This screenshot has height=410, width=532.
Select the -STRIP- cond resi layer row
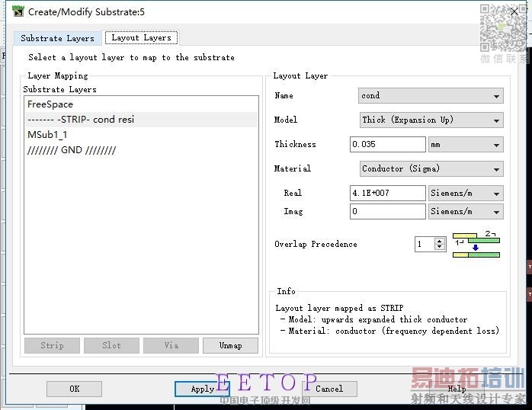click(x=141, y=120)
